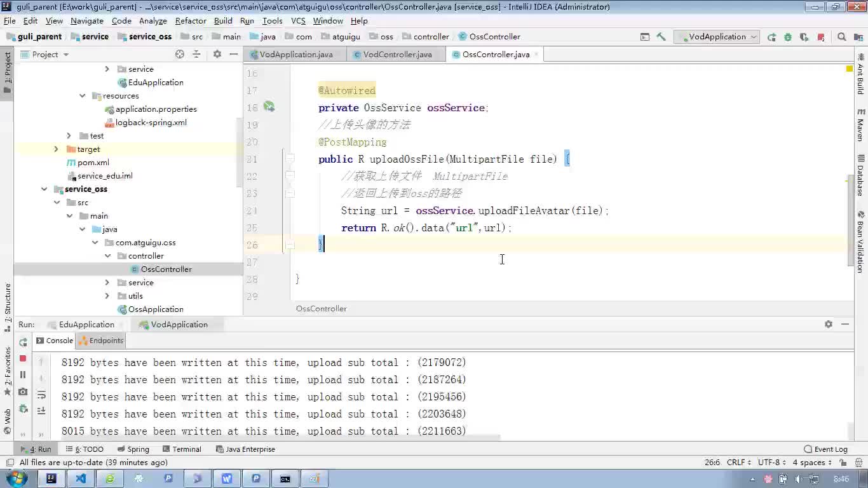Image resolution: width=868 pixels, height=488 pixels.
Task: Minimize the Run tool window
Action: pyautogui.click(x=845, y=324)
